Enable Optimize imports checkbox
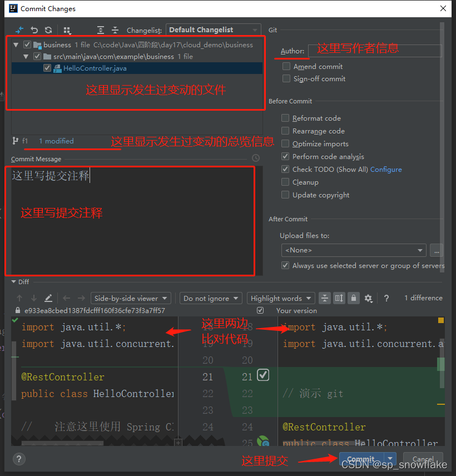This screenshot has height=476, width=456. coord(285,143)
